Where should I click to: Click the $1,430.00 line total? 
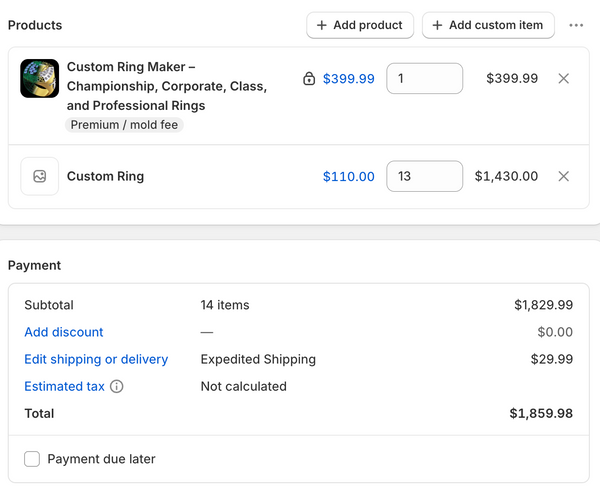click(506, 176)
